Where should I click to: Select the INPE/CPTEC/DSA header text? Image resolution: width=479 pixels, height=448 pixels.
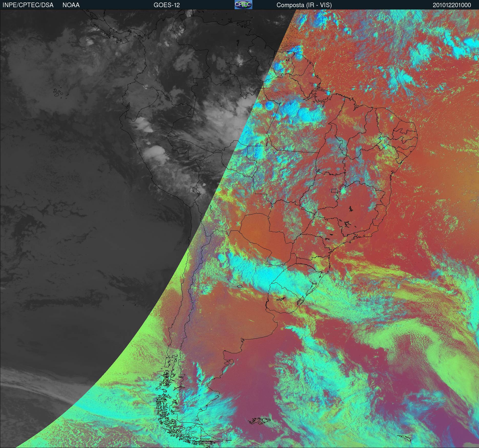click(28, 5)
